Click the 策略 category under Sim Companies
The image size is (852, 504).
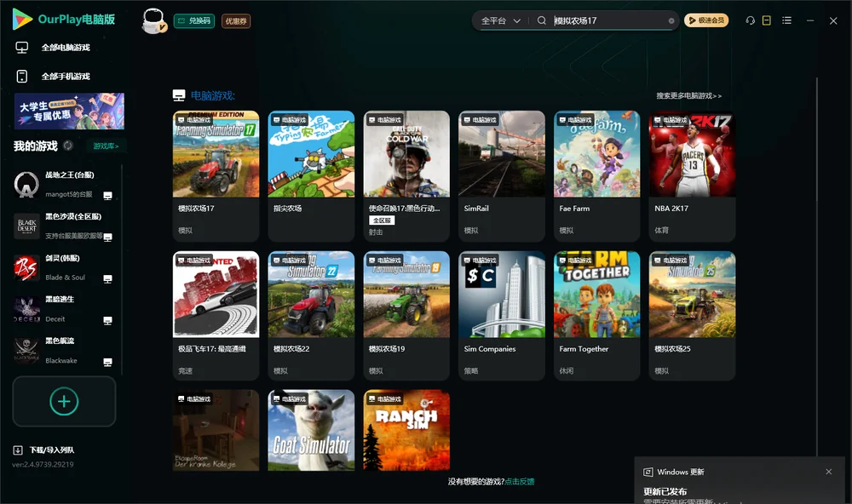471,371
